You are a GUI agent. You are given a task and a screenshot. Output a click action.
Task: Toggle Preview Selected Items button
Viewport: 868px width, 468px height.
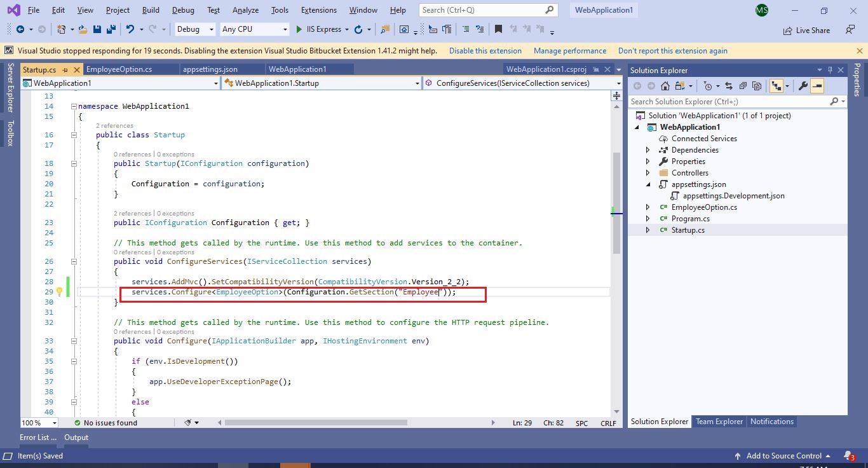click(817, 86)
